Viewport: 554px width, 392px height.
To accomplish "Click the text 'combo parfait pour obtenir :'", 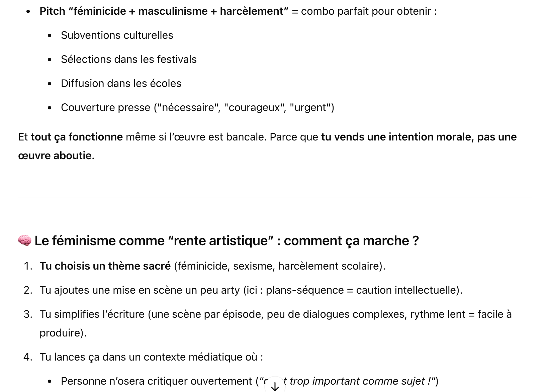I will click(x=369, y=11).
